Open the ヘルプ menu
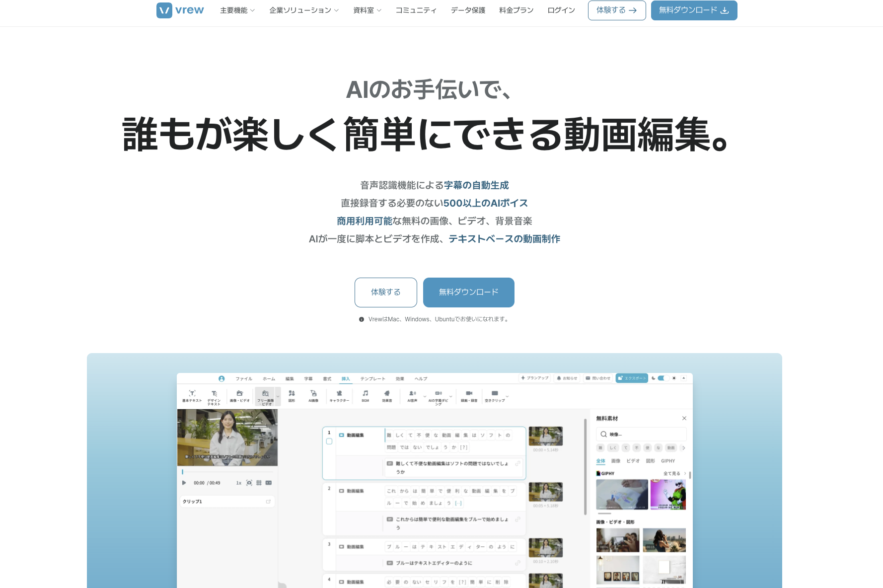Image resolution: width=883 pixels, height=588 pixels. tap(421, 378)
